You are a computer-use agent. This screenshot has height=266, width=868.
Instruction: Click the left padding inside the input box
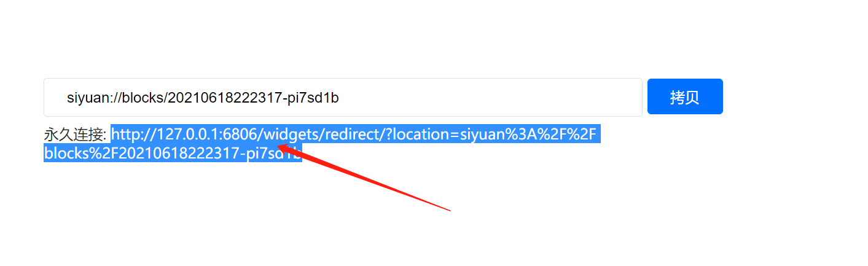55,97
